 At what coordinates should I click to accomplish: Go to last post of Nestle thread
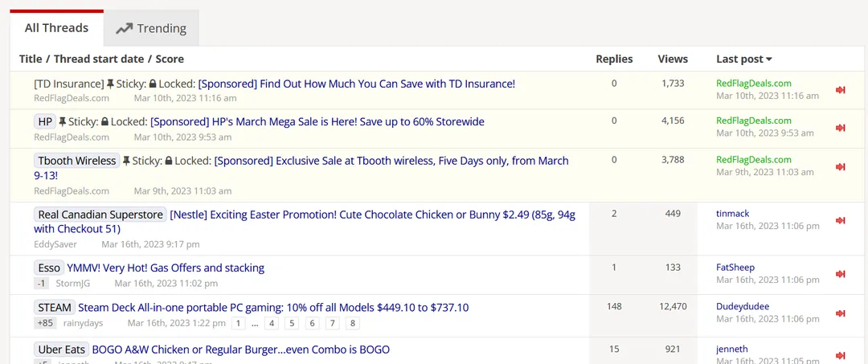coord(841,220)
